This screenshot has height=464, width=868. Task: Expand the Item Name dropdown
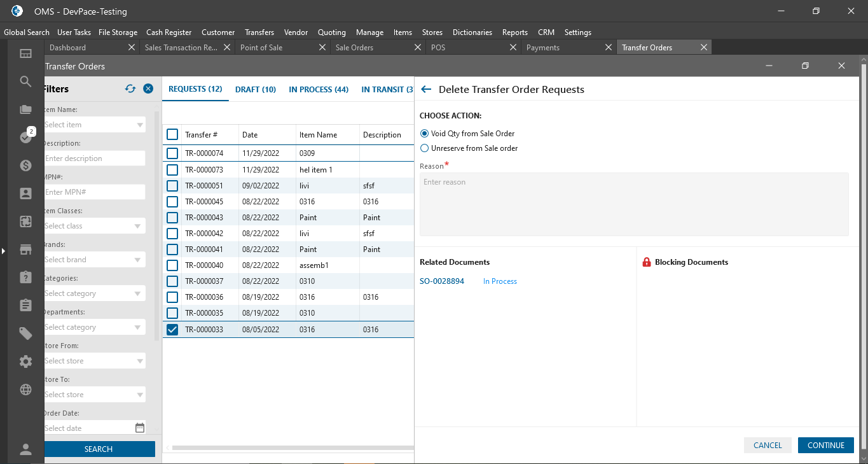click(139, 125)
